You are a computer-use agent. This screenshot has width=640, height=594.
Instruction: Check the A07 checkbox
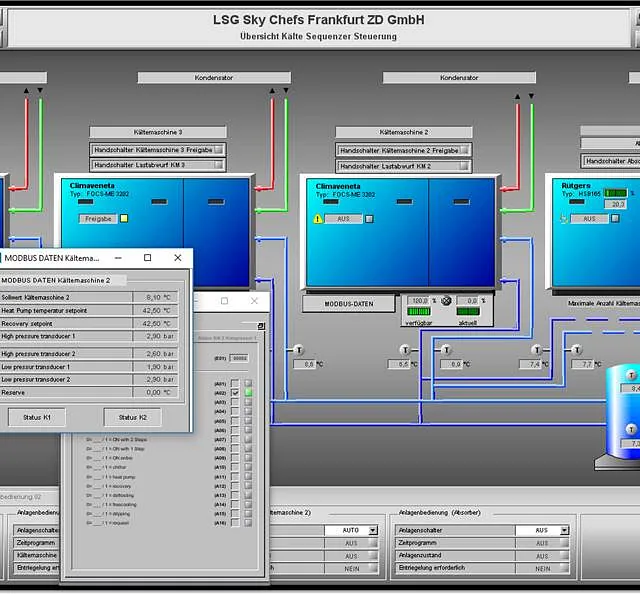pyautogui.click(x=235, y=439)
